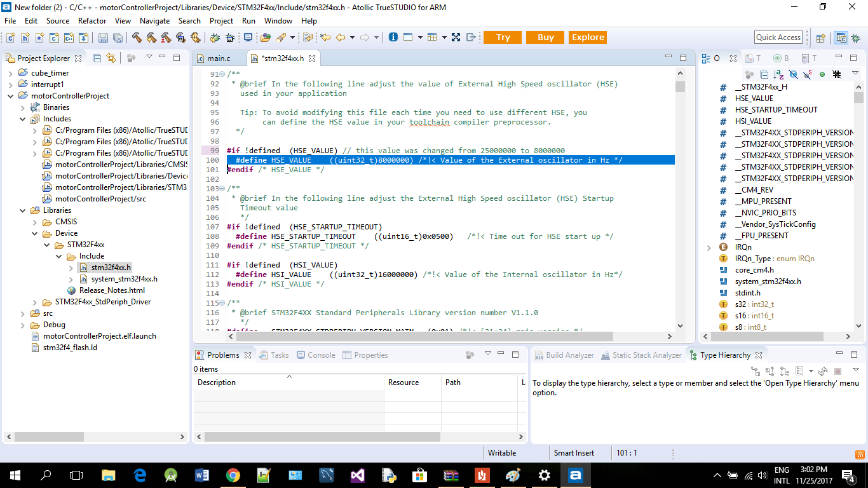The image size is (868, 488).
Task: Toggle alphabetical sort in Outline view
Action: point(778,74)
